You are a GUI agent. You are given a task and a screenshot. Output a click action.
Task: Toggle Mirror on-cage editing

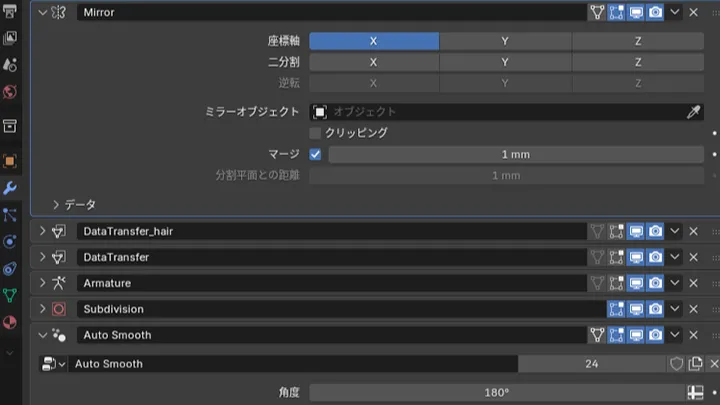click(x=597, y=12)
